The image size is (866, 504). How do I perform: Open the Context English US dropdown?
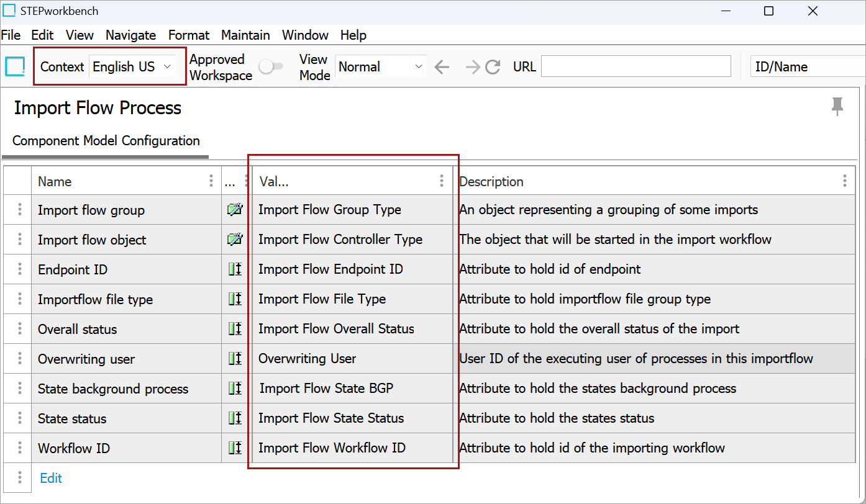(x=132, y=67)
